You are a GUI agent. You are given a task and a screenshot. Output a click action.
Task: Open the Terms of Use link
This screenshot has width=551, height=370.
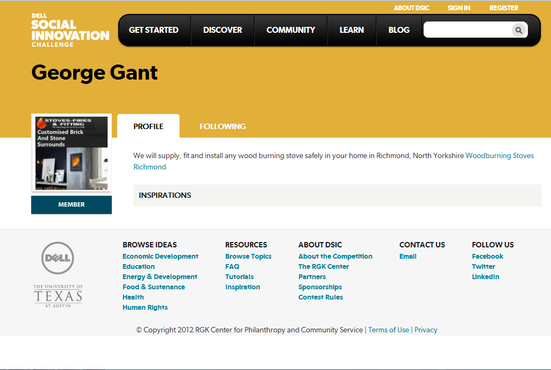point(389,330)
